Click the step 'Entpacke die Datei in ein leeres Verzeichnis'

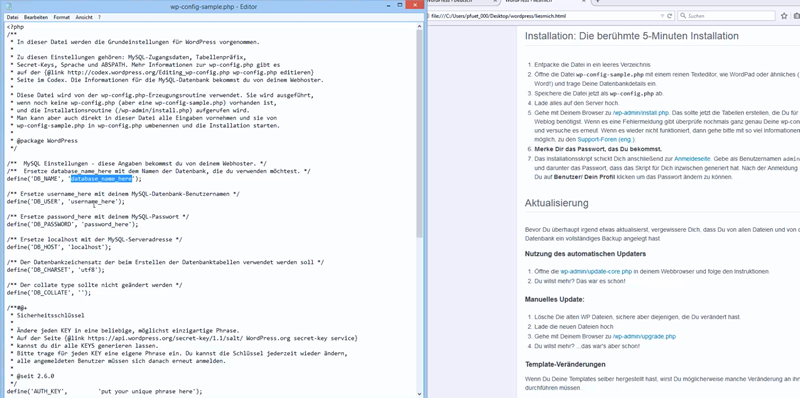click(592, 65)
